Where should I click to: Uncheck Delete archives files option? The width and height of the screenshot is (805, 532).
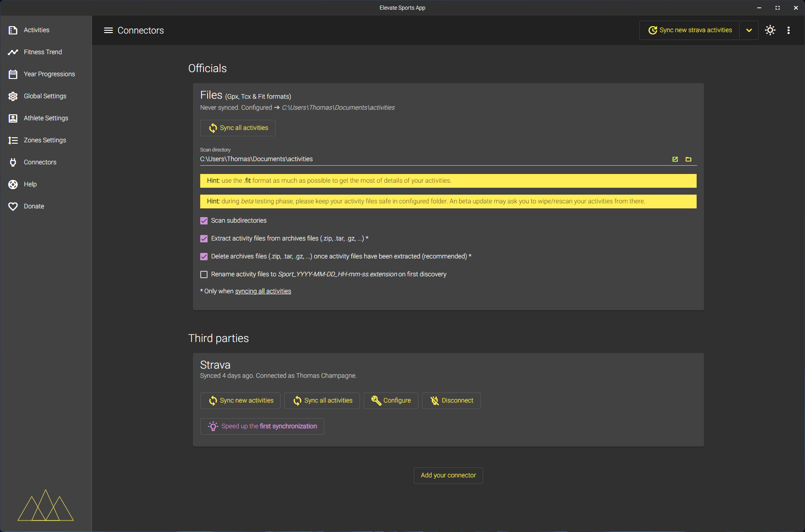pyautogui.click(x=204, y=257)
